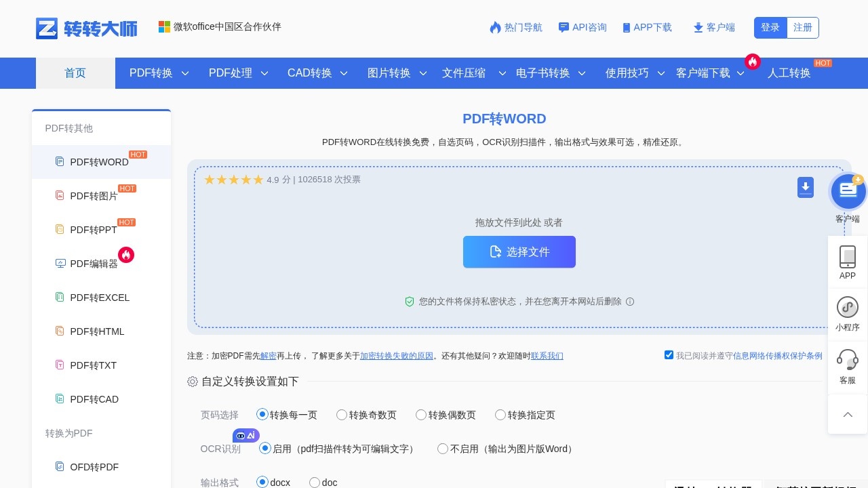Click the blue download arrow icon near upload box
The height and width of the screenshot is (488, 868).
806,188
